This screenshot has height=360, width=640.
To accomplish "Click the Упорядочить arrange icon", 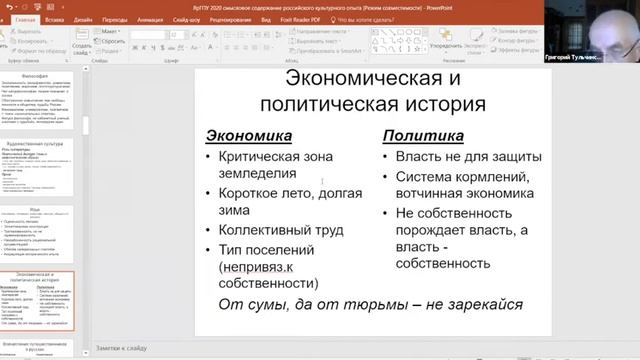I will point(446,35).
